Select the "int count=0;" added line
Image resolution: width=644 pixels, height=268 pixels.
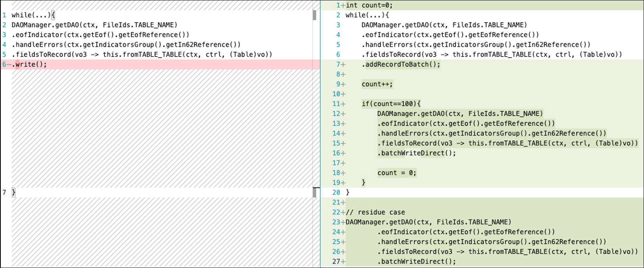pyautogui.click(x=369, y=5)
